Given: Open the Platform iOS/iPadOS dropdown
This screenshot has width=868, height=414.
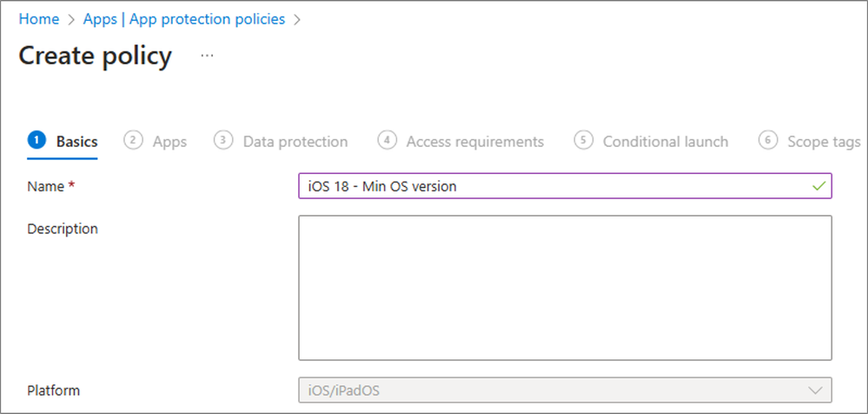Looking at the screenshot, I should [565, 391].
